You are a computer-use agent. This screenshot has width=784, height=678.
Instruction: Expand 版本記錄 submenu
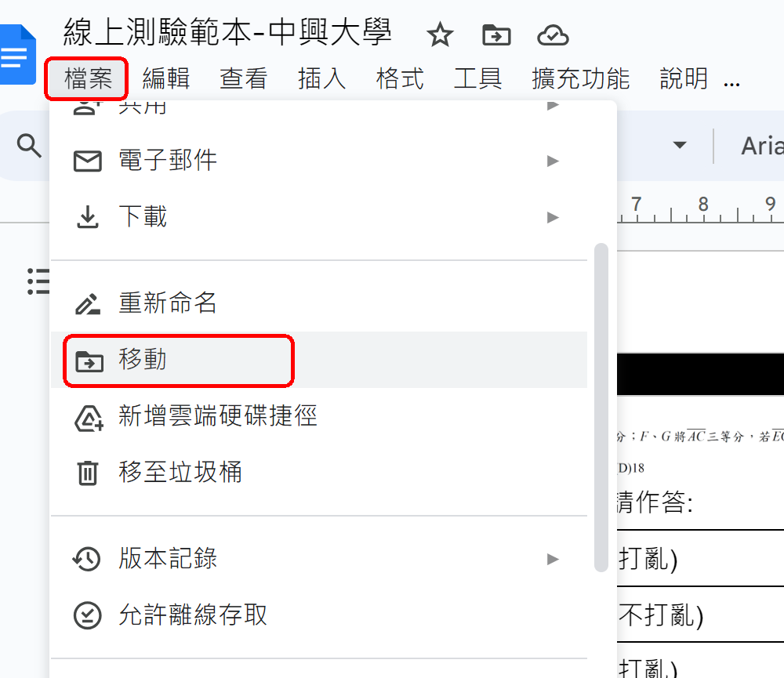[x=319, y=559]
